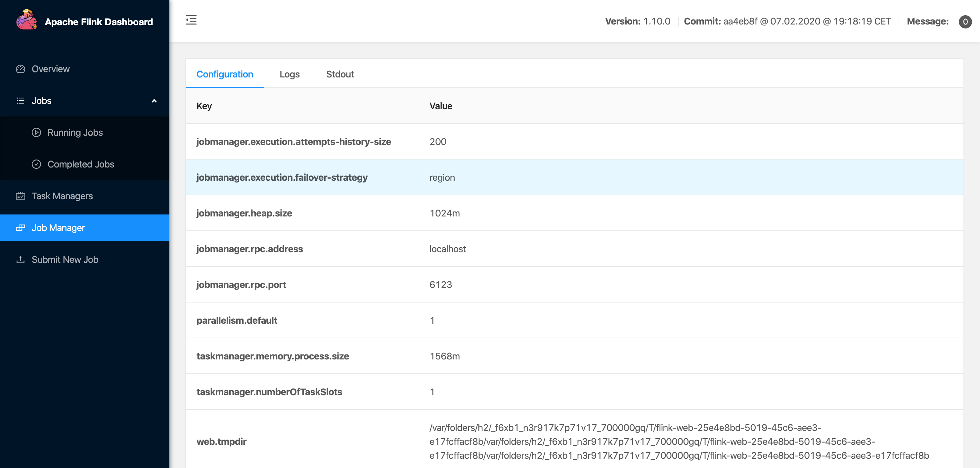Click the Jobs list icon in sidebar
980x468 pixels.
(21, 101)
